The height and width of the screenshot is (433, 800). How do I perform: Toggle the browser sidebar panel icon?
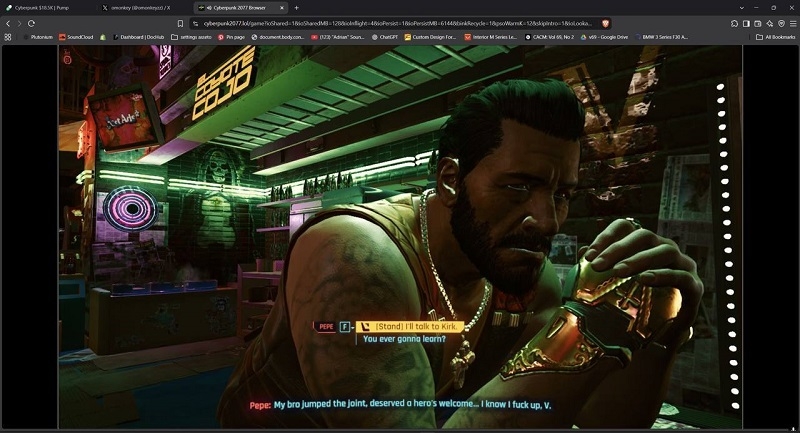pos(746,23)
